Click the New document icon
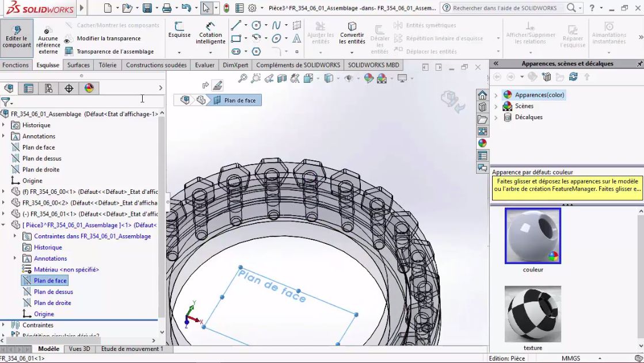This screenshot has height=363, width=644. pyautogui.click(x=108, y=8)
